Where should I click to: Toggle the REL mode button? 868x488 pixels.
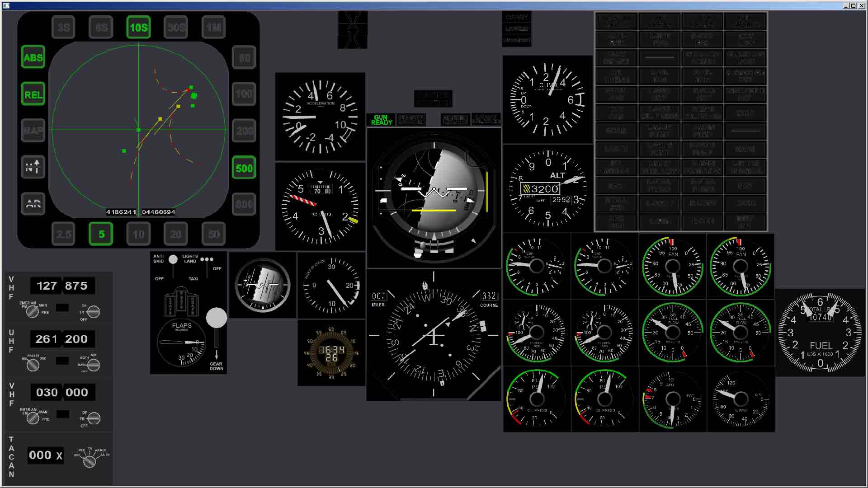pos(33,94)
